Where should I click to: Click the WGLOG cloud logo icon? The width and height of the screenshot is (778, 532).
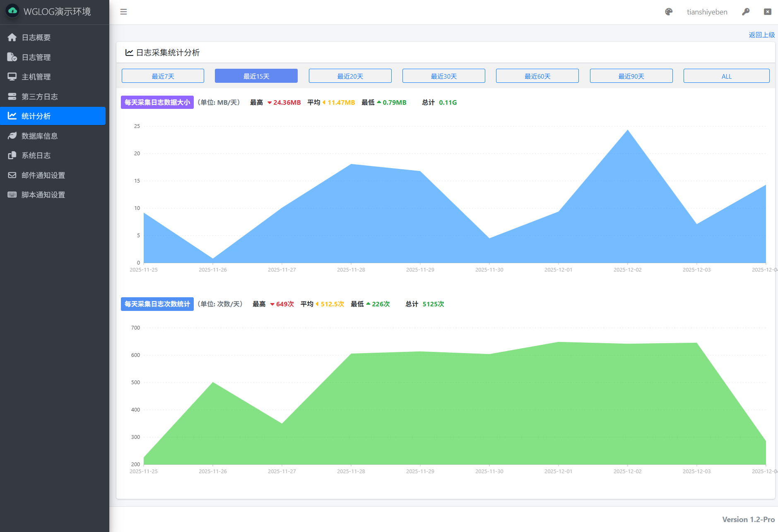click(12, 11)
